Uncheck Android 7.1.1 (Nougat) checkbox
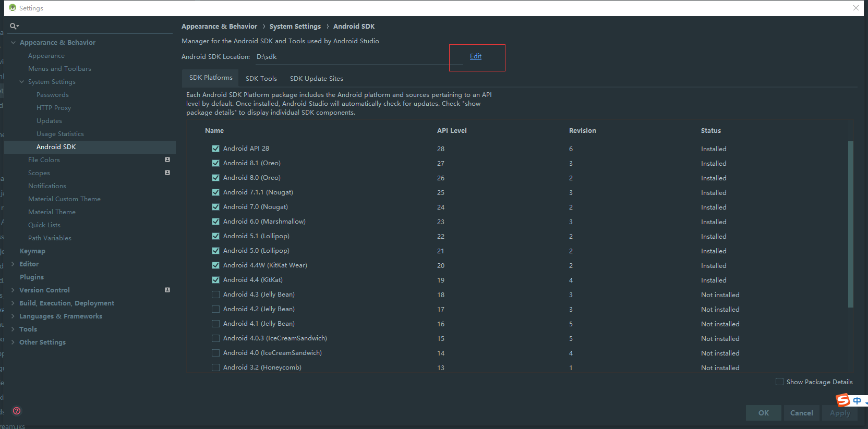The height and width of the screenshot is (429, 868). coord(215,192)
